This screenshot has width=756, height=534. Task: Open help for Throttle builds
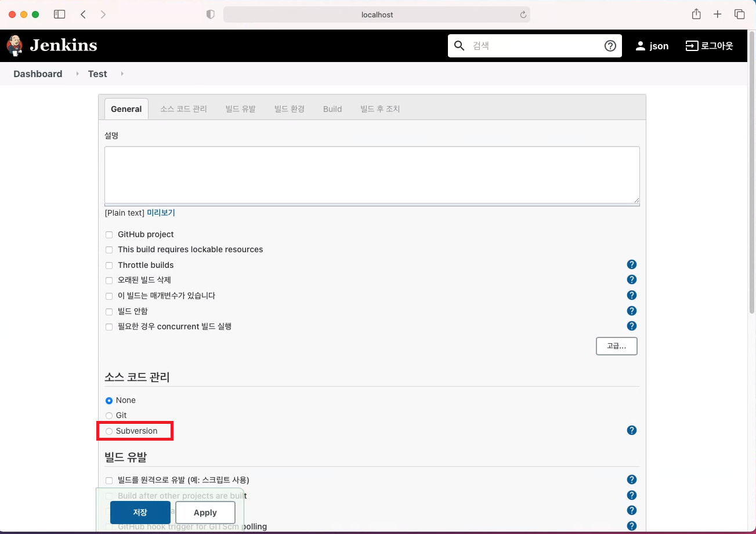coord(632,264)
